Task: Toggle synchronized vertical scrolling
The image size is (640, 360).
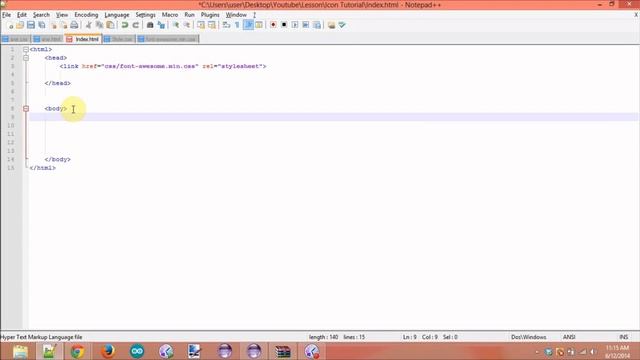Action: pyautogui.click(x=201, y=25)
